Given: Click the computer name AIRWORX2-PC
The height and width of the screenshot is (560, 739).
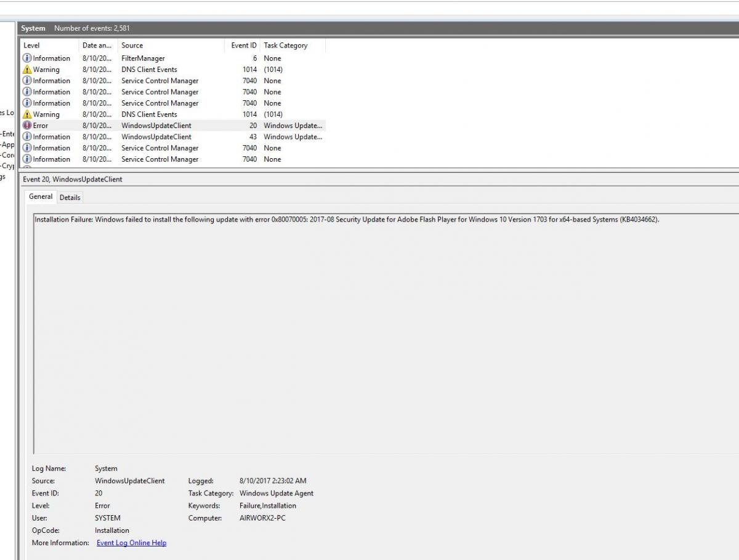Looking at the screenshot, I should [x=262, y=518].
